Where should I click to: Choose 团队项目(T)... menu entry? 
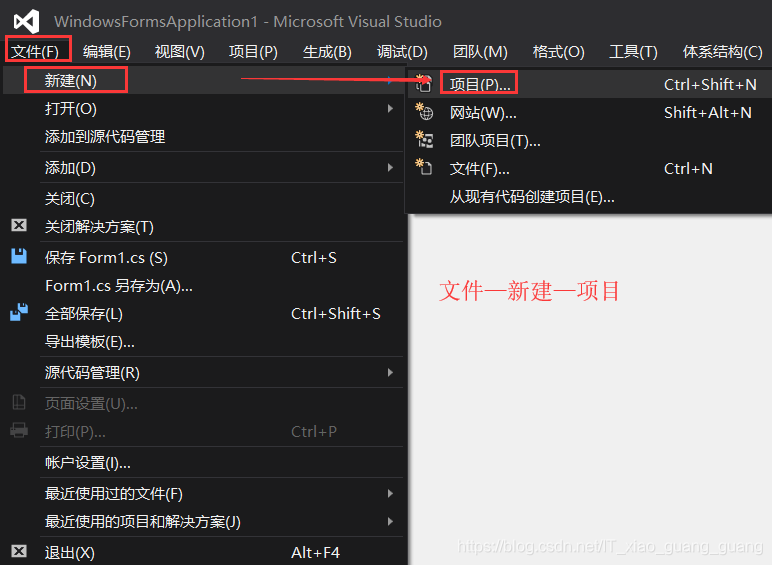[x=589, y=140]
